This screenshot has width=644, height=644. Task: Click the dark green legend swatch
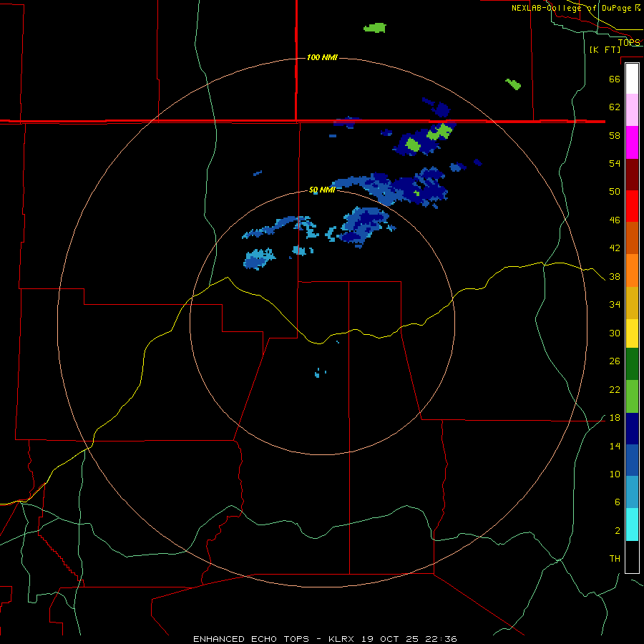click(632, 364)
